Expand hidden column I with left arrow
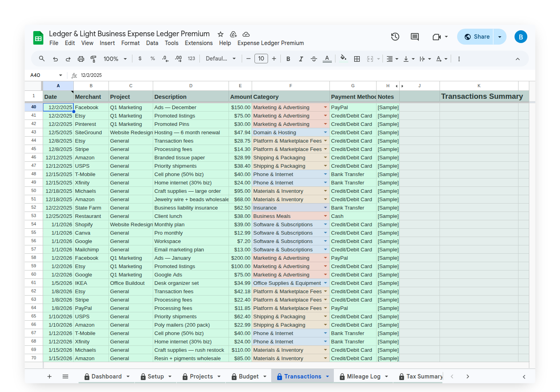This screenshot has height=392, width=560. (396, 86)
